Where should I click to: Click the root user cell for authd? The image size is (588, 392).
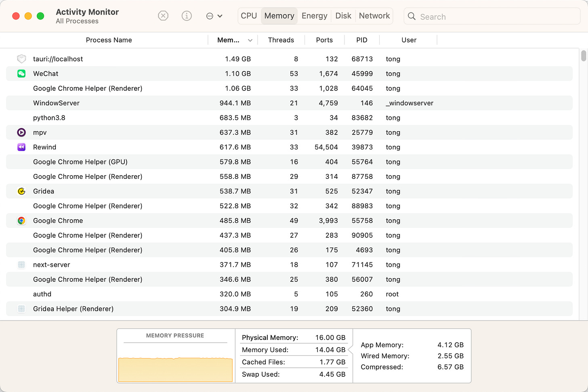392,294
